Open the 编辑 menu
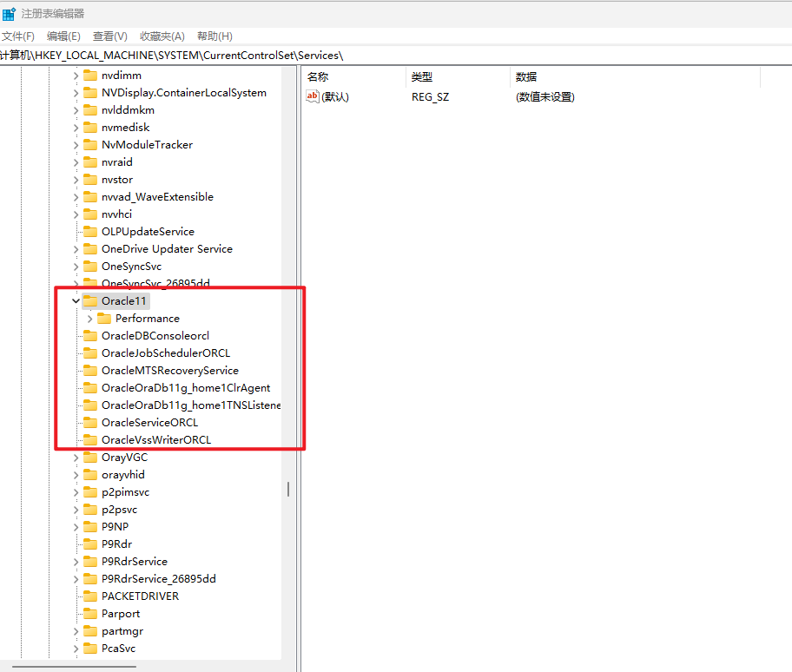 (x=63, y=36)
